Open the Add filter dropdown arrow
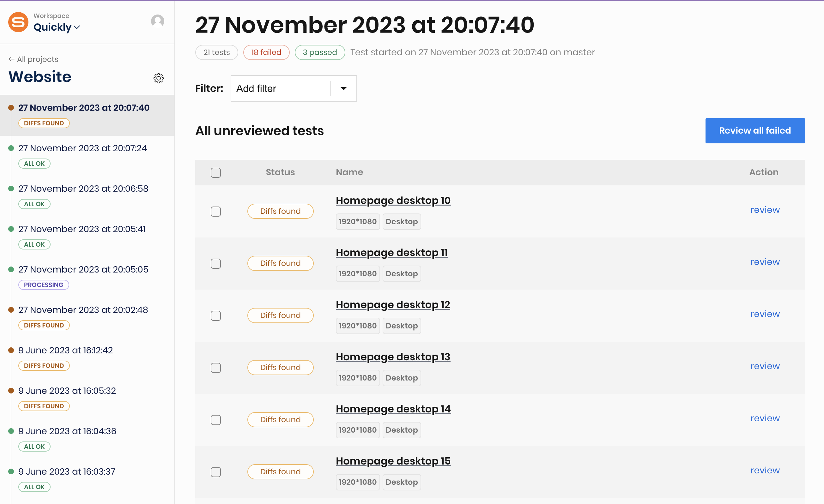 pyautogui.click(x=343, y=88)
